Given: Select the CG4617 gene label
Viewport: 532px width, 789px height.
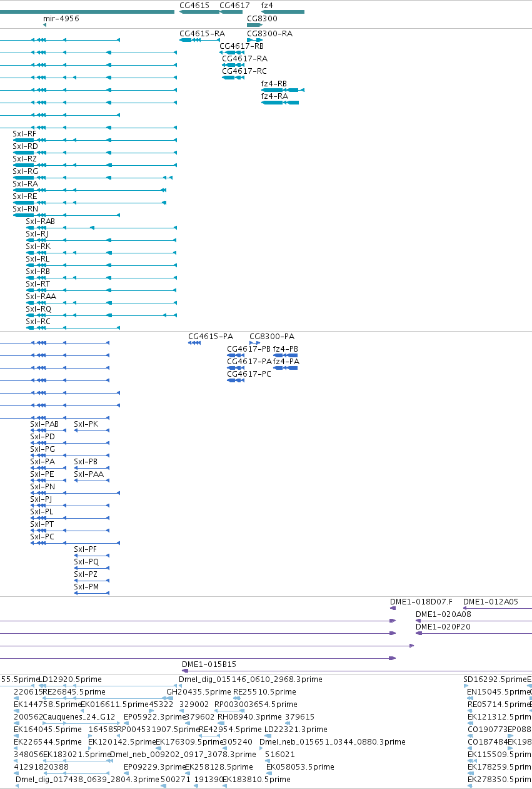Looking at the screenshot, I should [234, 5].
